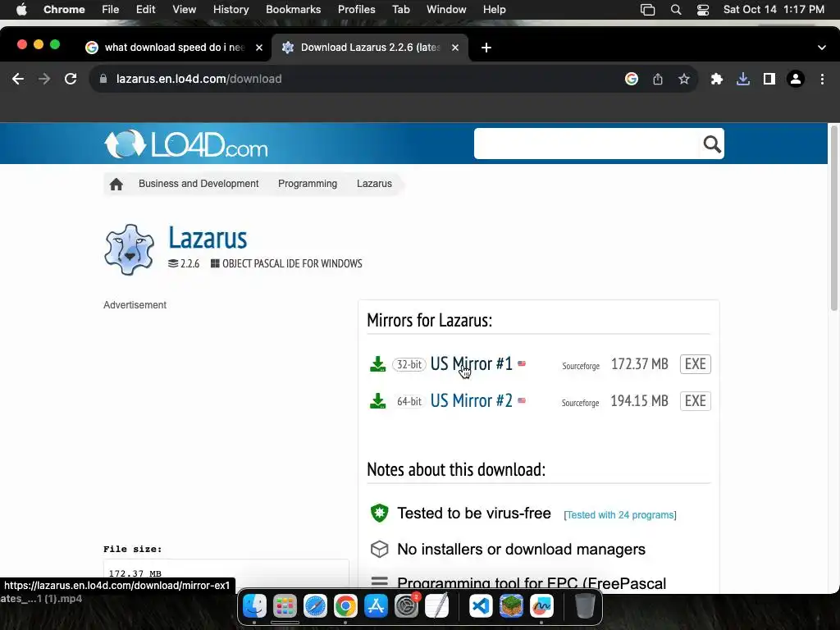Click the green download icon for Mirror #1
The width and height of the screenshot is (840, 630).
coord(377,363)
